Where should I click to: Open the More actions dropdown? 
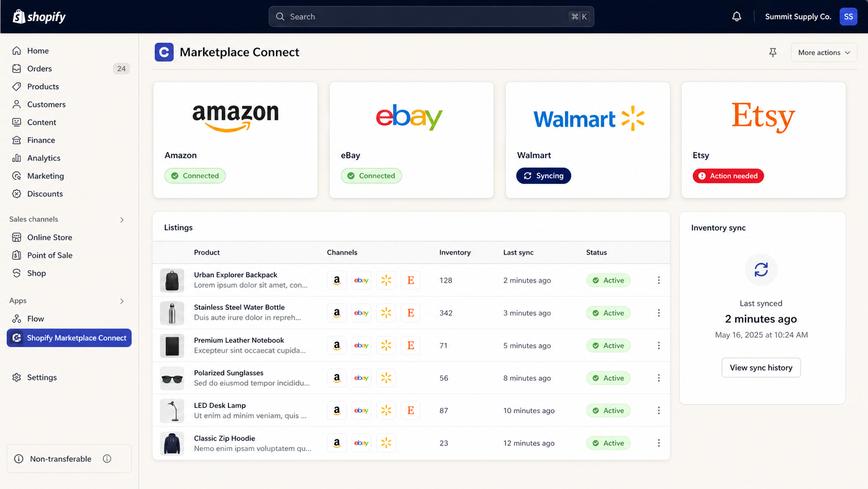(x=824, y=52)
